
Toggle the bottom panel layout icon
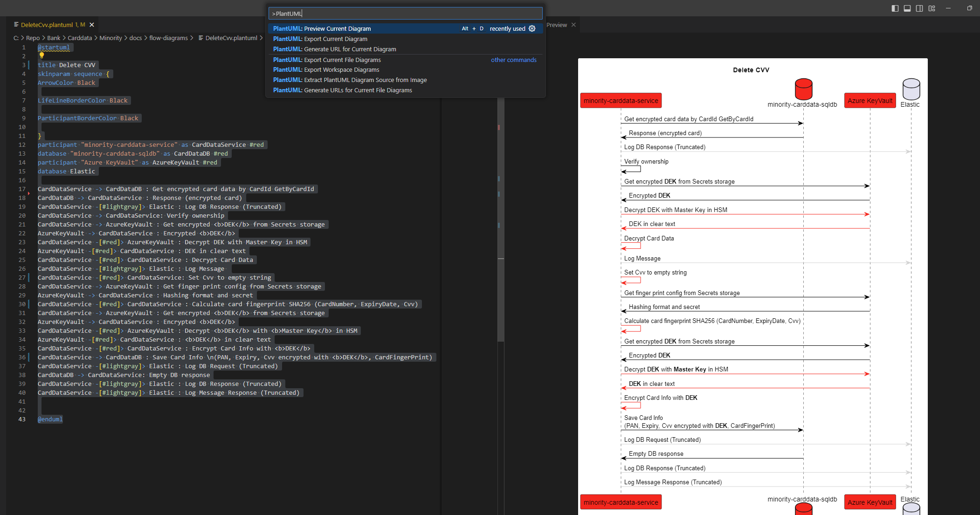(x=907, y=8)
